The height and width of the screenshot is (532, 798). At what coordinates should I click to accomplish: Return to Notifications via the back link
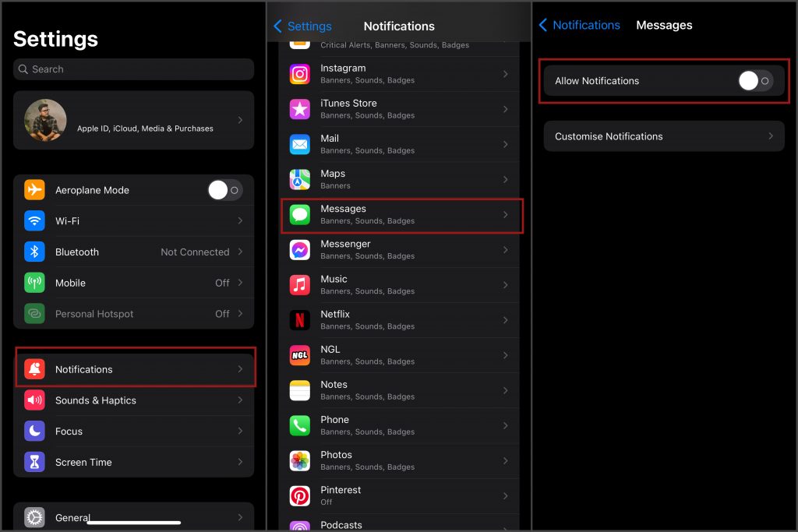(579, 24)
